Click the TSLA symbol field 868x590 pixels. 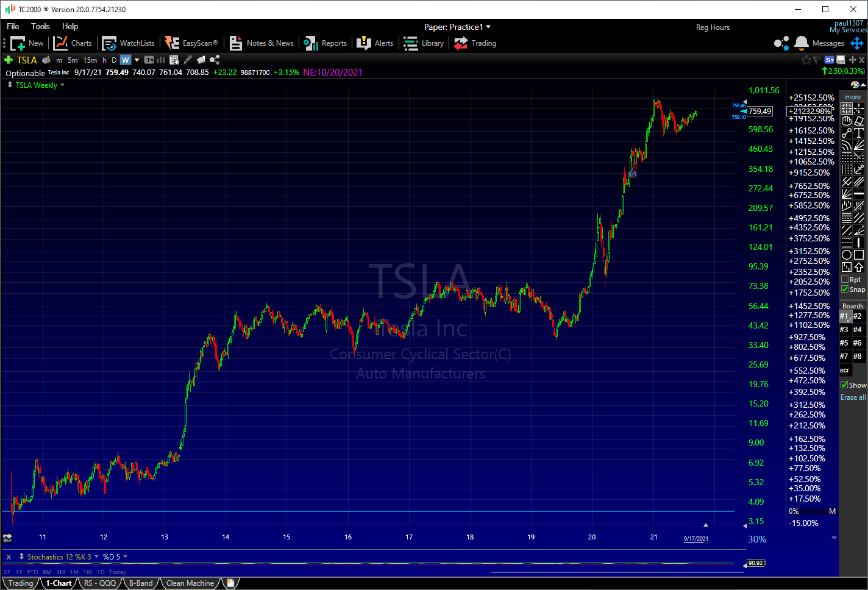pyautogui.click(x=27, y=60)
